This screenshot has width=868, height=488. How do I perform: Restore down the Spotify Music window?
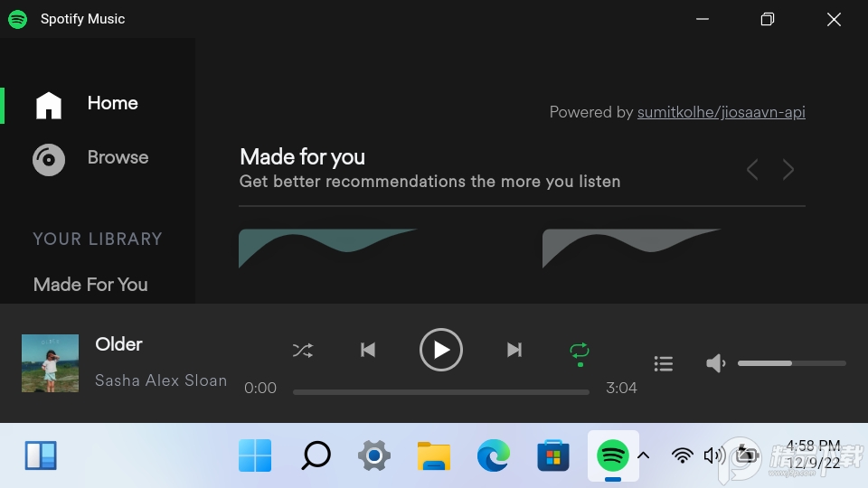pyautogui.click(x=768, y=19)
